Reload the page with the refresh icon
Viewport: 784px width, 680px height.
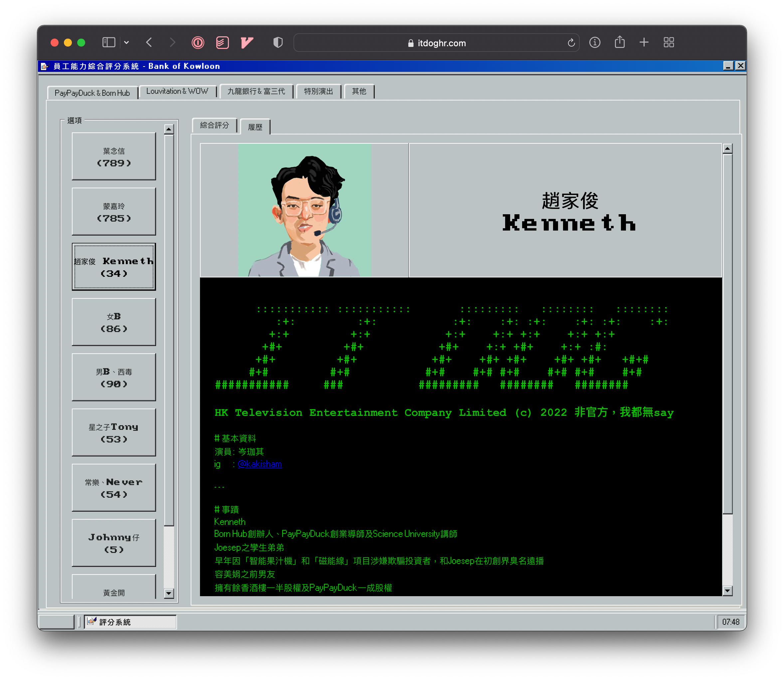coord(571,43)
